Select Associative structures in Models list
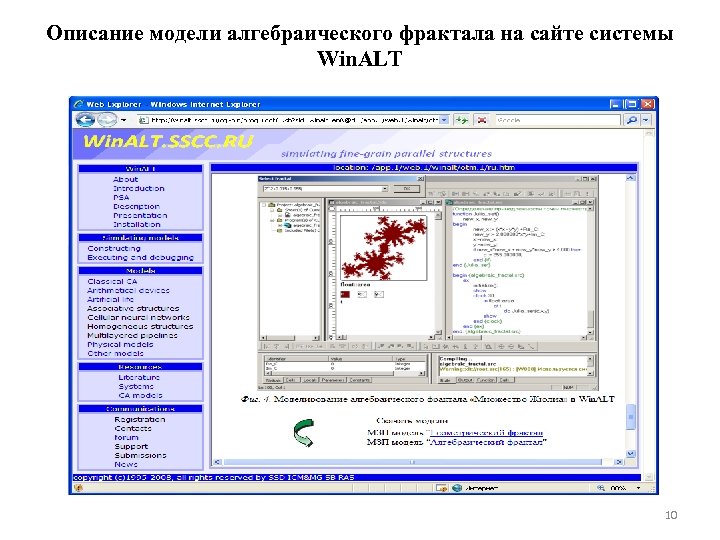Image resolution: width=720 pixels, height=540 pixels. [x=133, y=309]
